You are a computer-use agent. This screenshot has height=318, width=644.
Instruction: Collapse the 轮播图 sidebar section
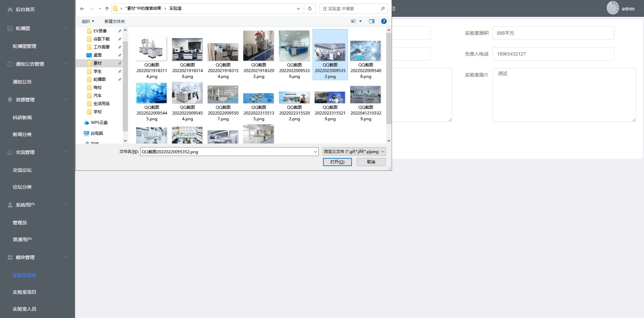66,28
